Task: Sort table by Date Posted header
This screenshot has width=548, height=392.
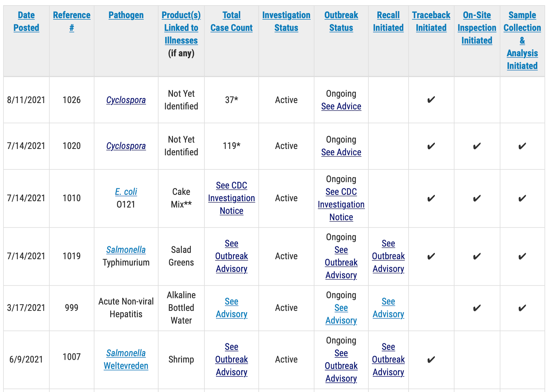Action: [26, 21]
